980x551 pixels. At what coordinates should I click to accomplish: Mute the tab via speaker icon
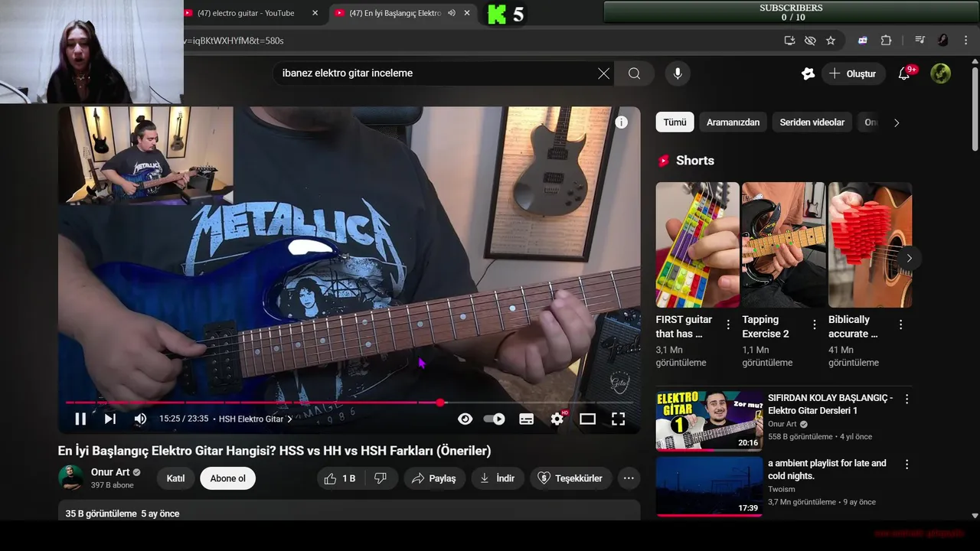(452, 13)
